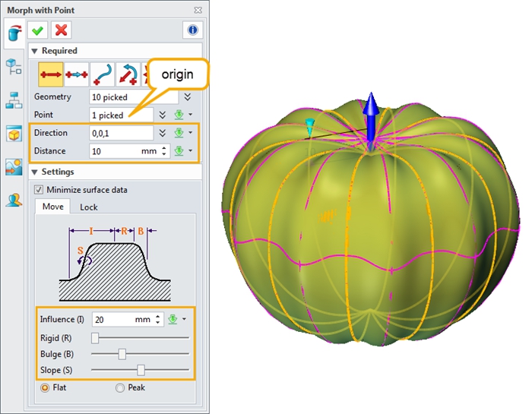Adjust the Rigid (R) slider handle

point(95,338)
